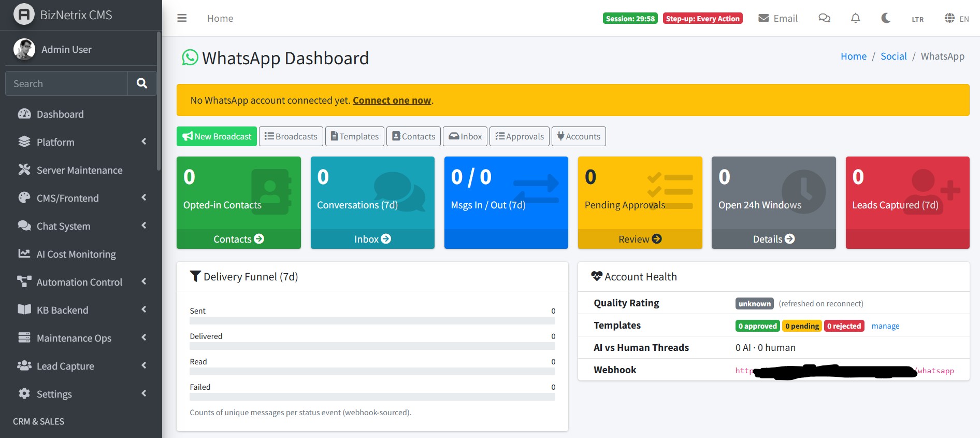The width and height of the screenshot is (980, 438).
Task: Click the Failed progress bar
Action: (372, 397)
